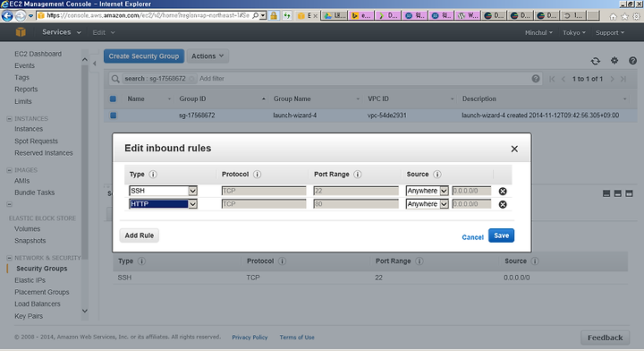This screenshot has width=644, height=351.
Task: Open the Feedback button
Action: (x=605, y=338)
